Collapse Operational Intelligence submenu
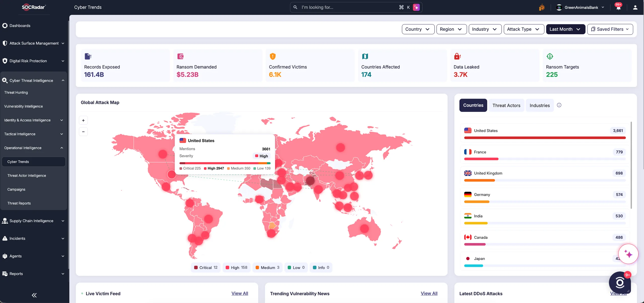644x303 pixels. click(34, 148)
